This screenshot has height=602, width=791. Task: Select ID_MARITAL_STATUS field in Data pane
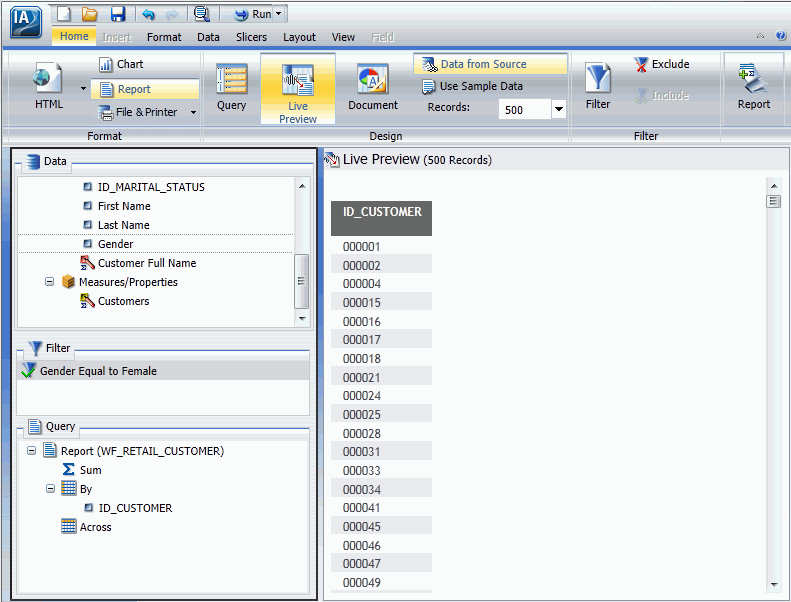tap(151, 187)
